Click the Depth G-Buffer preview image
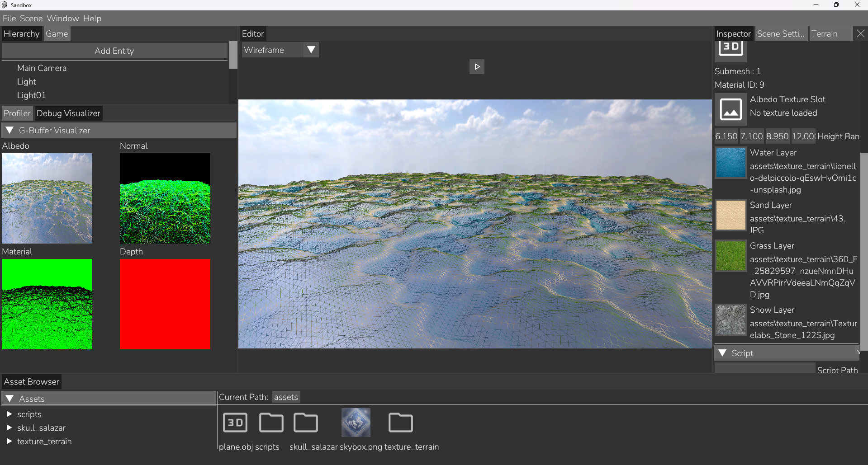 (x=165, y=304)
